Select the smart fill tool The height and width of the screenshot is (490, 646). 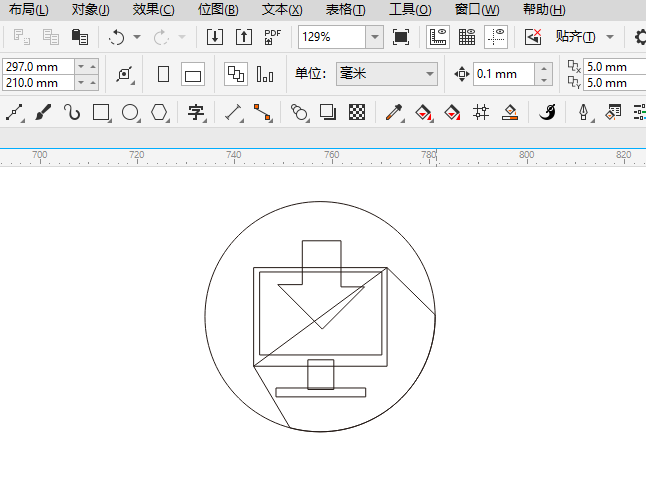click(452, 112)
